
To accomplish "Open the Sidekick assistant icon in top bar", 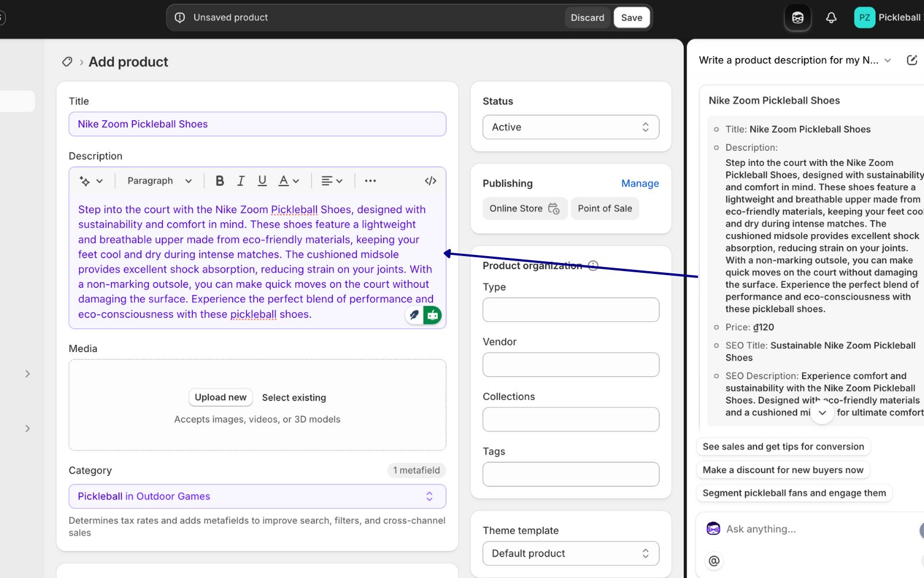I will tap(798, 17).
